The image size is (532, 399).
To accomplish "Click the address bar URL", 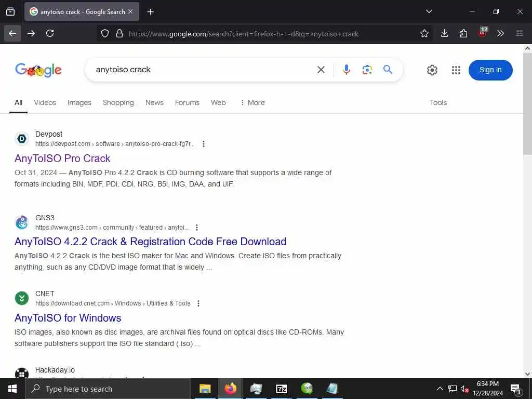I will tap(244, 34).
